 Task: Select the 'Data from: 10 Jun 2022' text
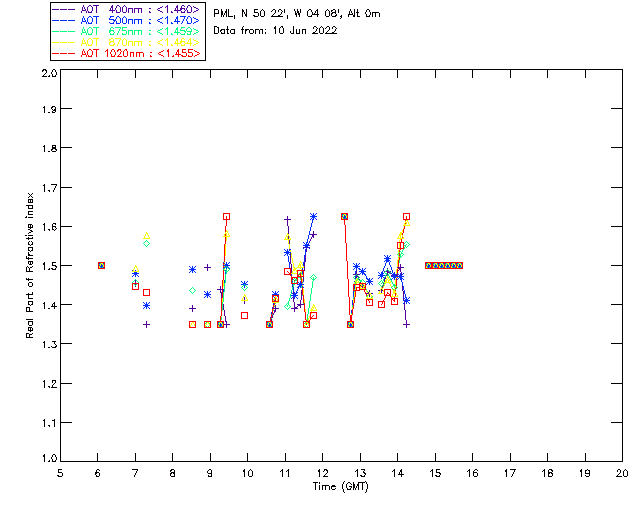(x=275, y=31)
